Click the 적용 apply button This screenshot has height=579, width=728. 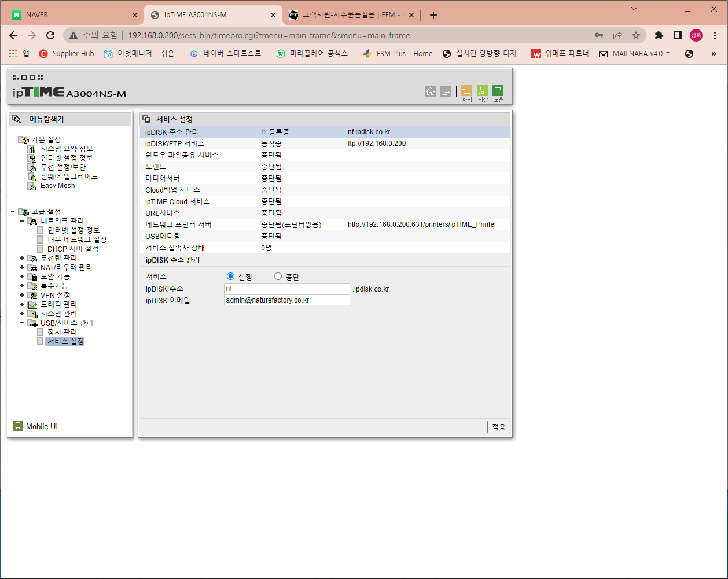pos(499,427)
